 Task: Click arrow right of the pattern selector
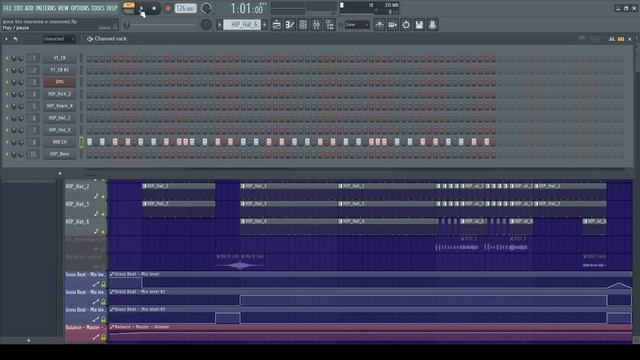point(264,25)
